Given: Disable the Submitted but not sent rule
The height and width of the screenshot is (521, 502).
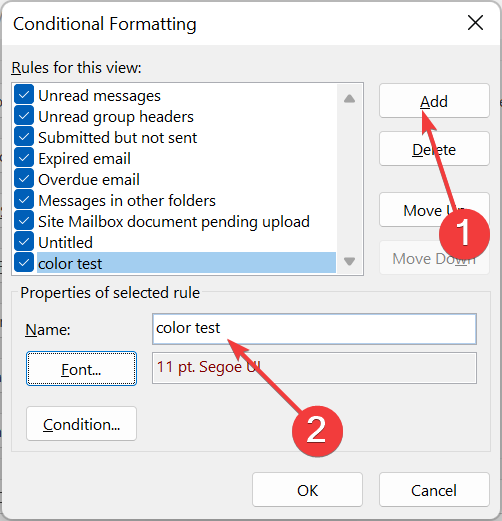Looking at the screenshot, I should coord(24,137).
